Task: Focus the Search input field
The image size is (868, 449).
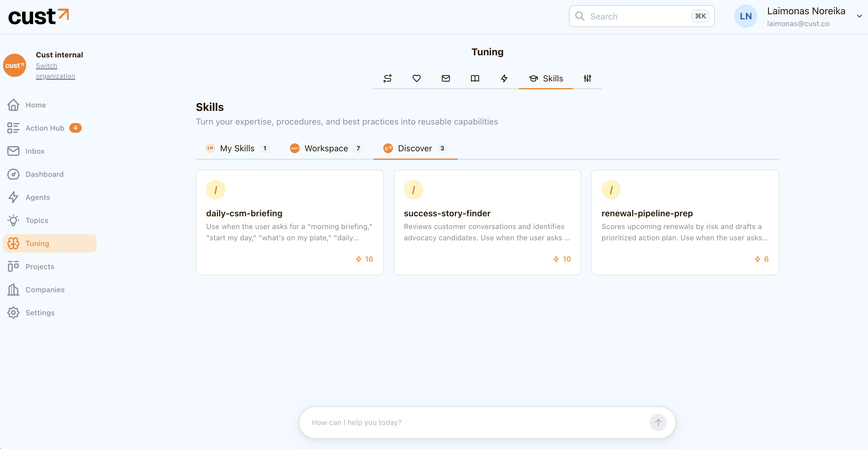Action: [642, 16]
